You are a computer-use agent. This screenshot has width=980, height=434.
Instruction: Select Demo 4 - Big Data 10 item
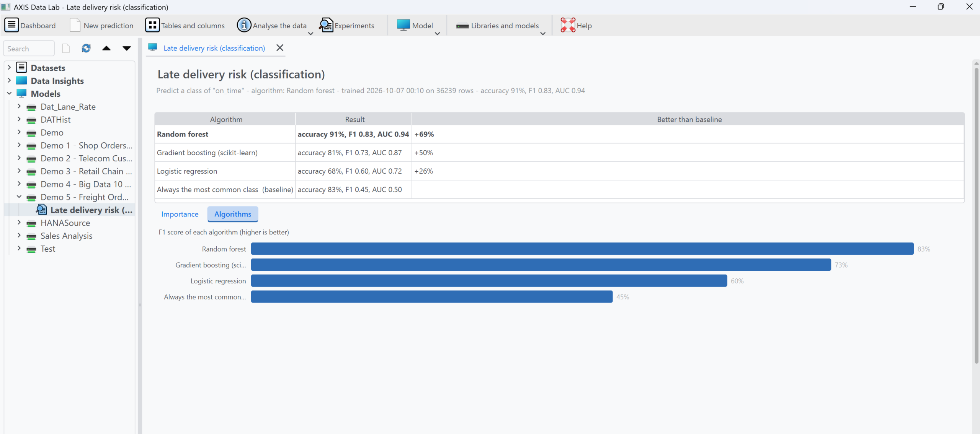(87, 185)
